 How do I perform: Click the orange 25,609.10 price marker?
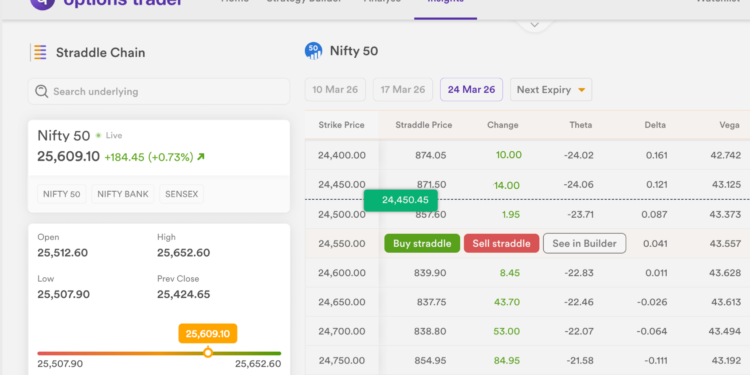208,333
